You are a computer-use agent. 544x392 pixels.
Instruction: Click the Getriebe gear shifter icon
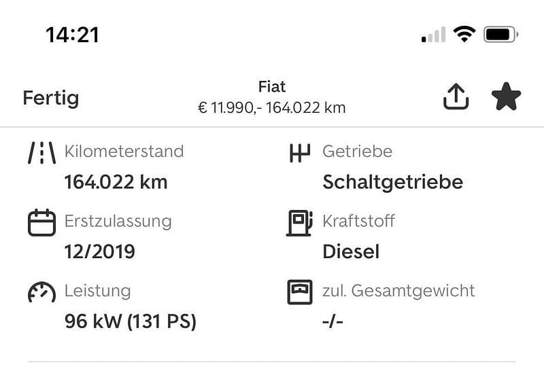299,152
